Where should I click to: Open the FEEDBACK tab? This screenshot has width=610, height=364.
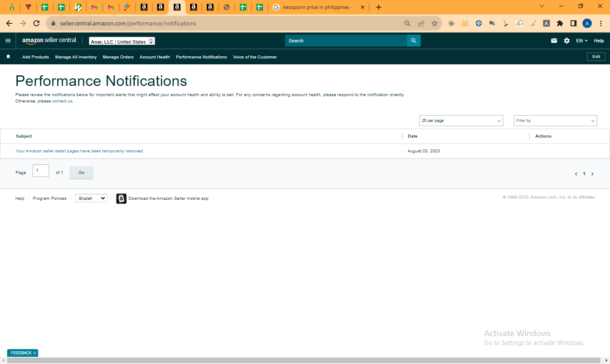tap(21, 353)
